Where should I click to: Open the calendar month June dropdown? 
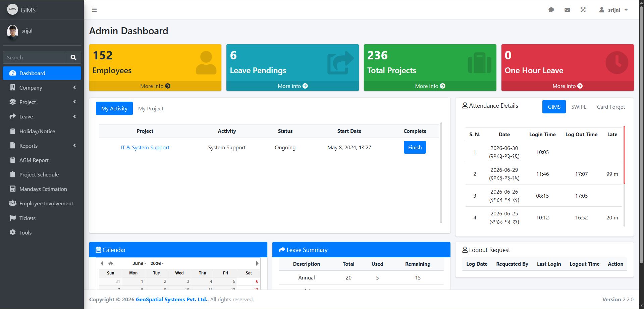coord(139,263)
